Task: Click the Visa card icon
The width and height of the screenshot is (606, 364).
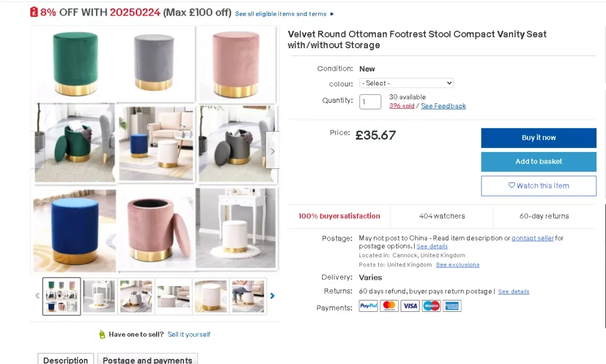Action: (410, 306)
